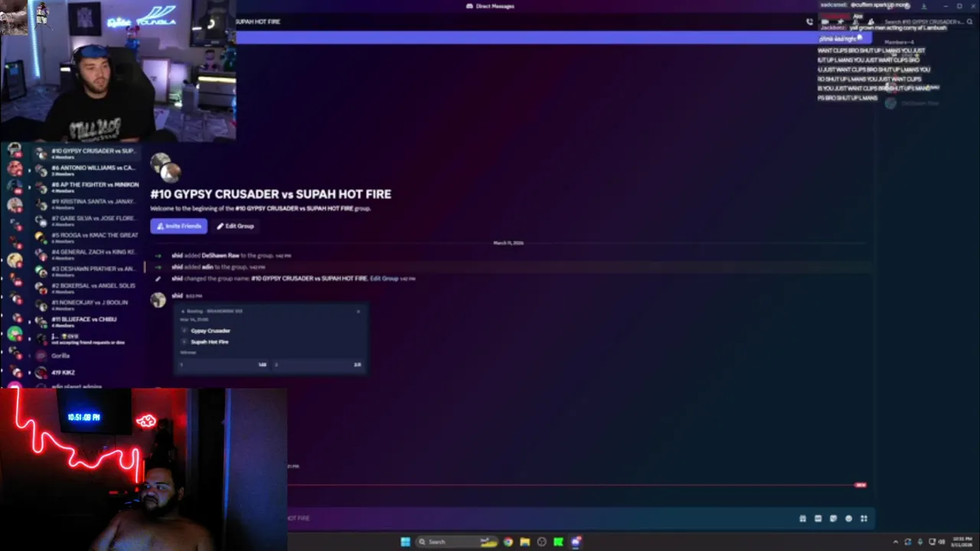Image resolution: width=980 pixels, height=551 pixels.
Task: Click Edit Group link in name-change message
Action: point(384,279)
